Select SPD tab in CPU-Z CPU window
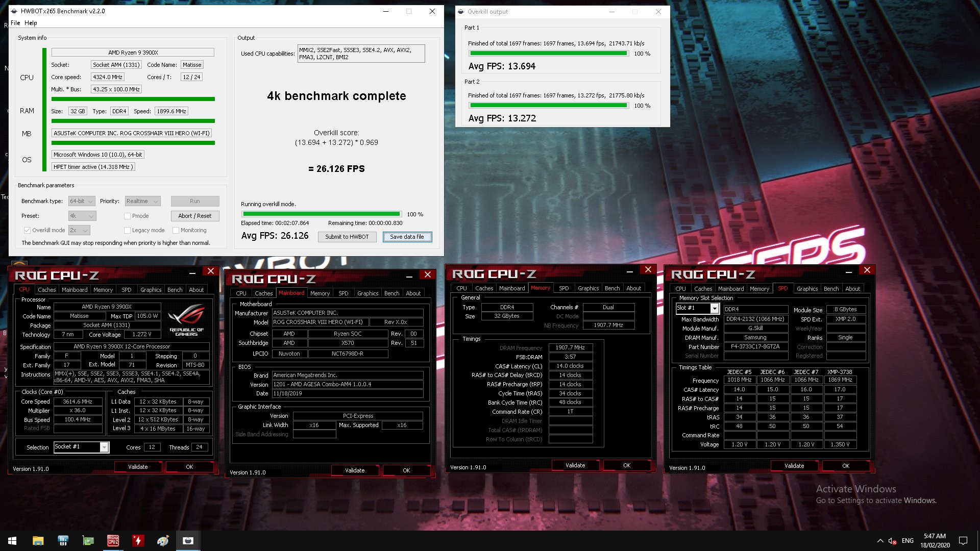 pyautogui.click(x=126, y=290)
